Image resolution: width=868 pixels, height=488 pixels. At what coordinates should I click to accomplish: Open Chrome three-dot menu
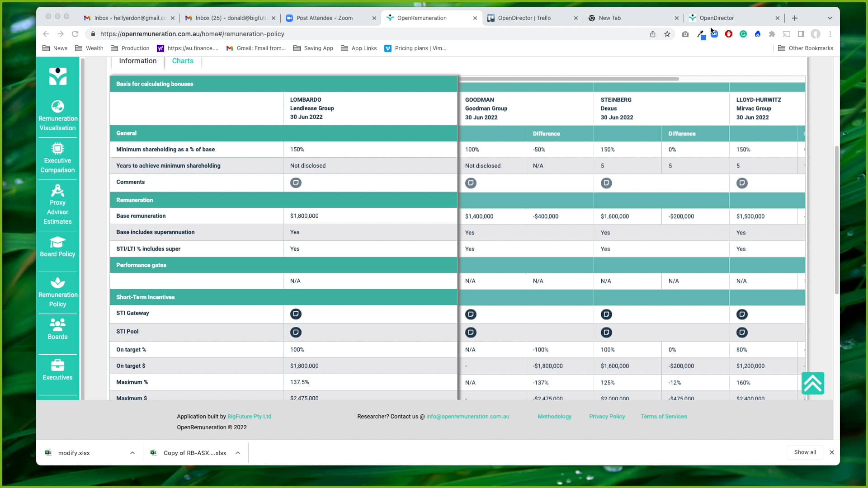tap(830, 34)
